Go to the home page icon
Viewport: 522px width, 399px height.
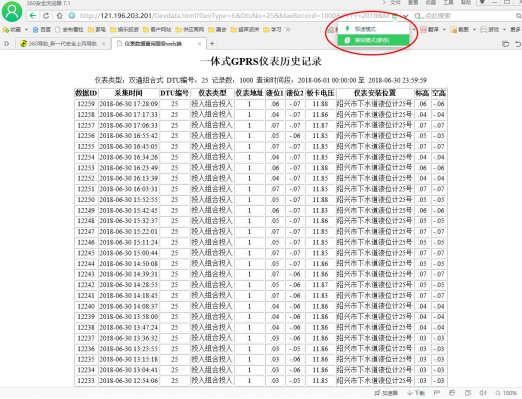point(59,16)
